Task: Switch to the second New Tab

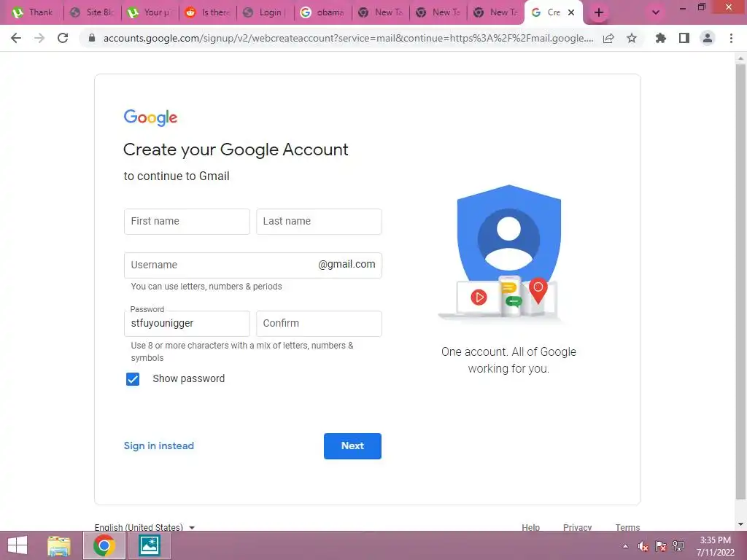Action: pos(438,12)
